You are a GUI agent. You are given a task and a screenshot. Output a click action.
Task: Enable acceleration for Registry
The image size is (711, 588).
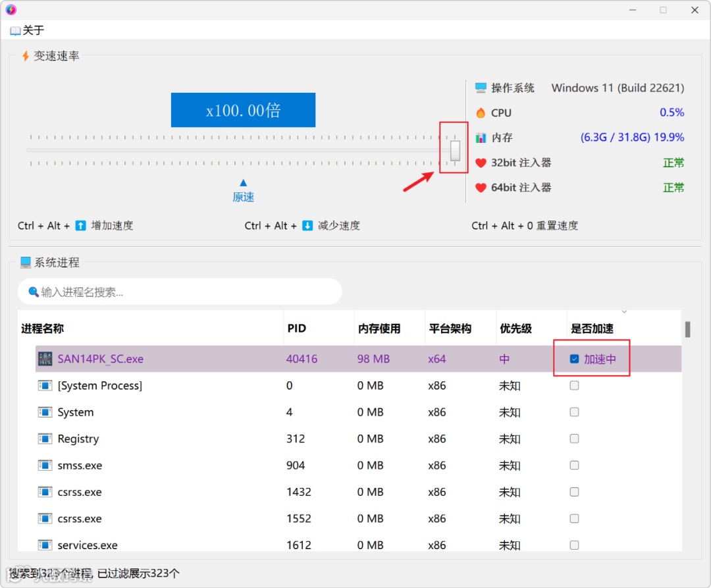[574, 439]
